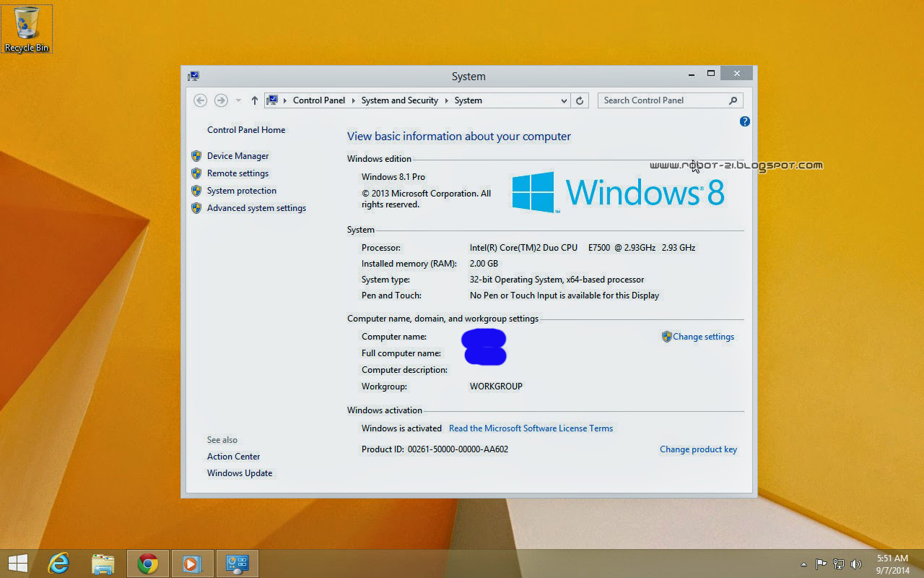This screenshot has height=578, width=924.
Task: Click the "Windows 8.1 Pro" text
Action: [393, 177]
